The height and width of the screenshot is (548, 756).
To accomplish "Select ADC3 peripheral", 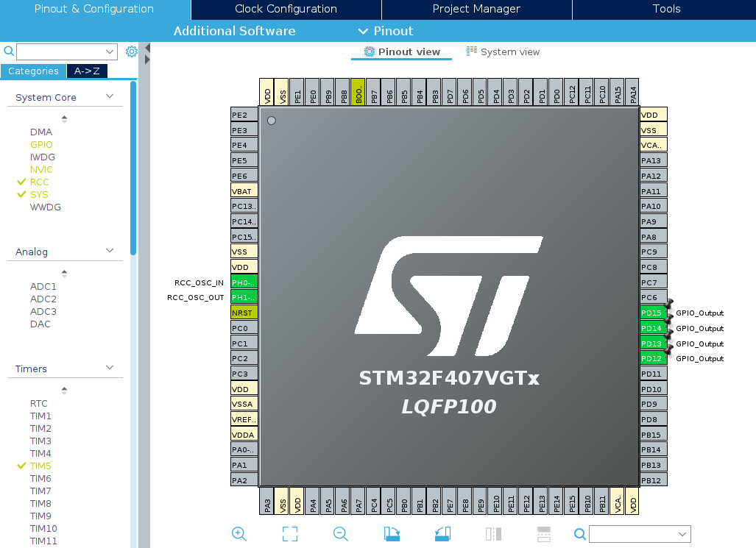I will pos(43,311).
